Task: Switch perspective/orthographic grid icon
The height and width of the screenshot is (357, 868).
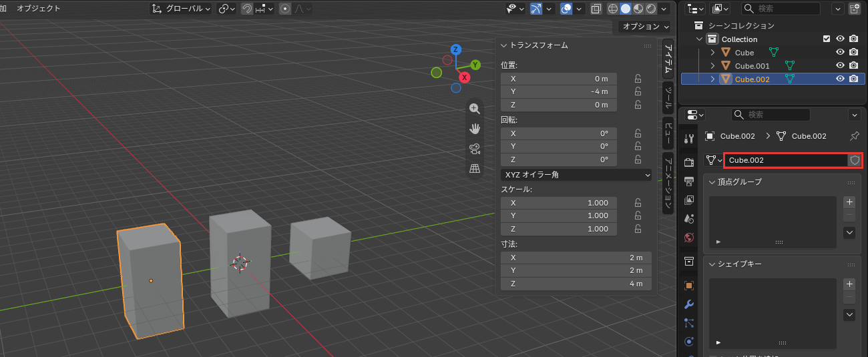Action: point(475,169)
